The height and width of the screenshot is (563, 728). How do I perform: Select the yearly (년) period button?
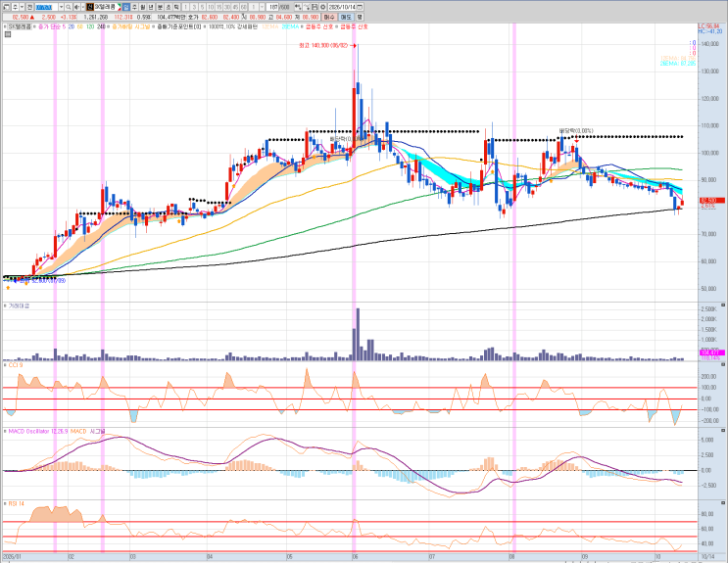[151, 7]
